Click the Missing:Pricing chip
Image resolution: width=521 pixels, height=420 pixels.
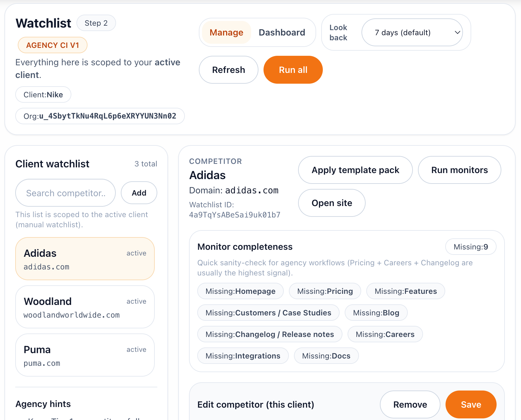325,291
